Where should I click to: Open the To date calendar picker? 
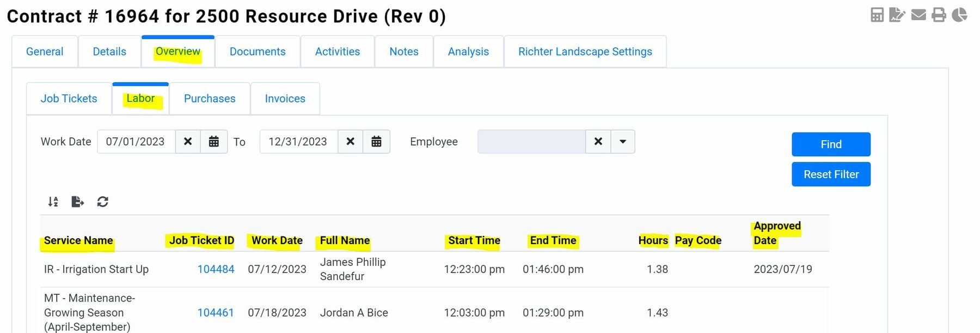click(x=376, y=142)
